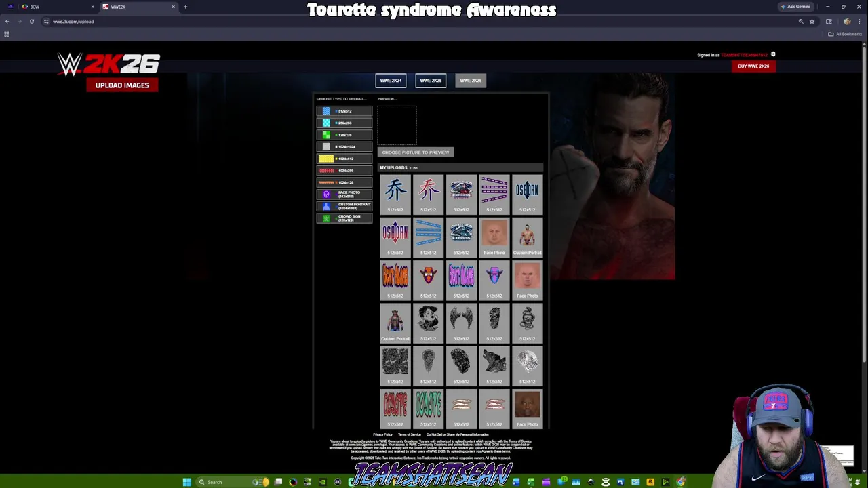Open the blue-pink graffiti logo thumbnail

click(x=461, y=279)
